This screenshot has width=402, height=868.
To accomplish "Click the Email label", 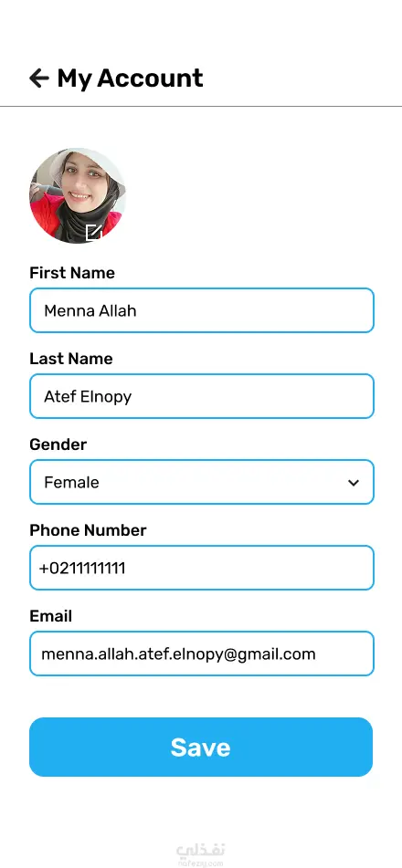I will coord(51,616).
